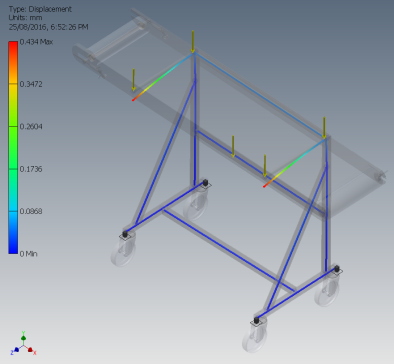Click the 0.0868 legend value
Image resolution: width=394 pixels, height=364 pixels.
click(31, 211)
